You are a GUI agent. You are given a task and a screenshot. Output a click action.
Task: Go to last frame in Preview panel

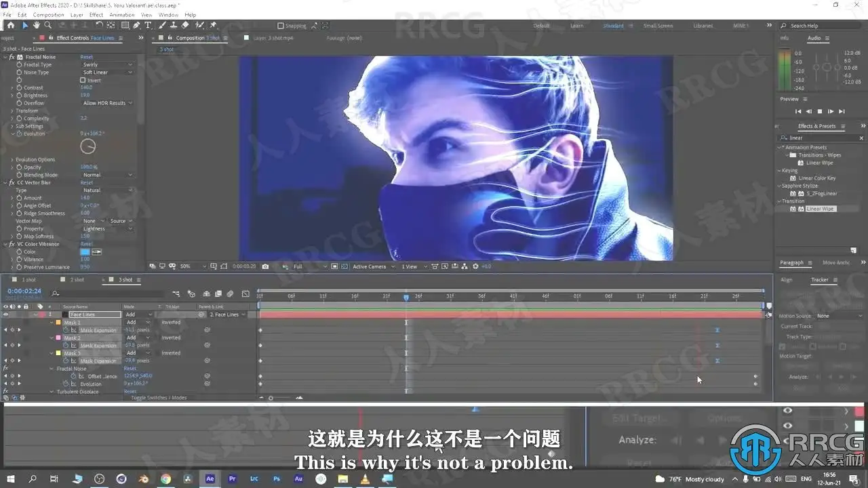coord(842,111)
